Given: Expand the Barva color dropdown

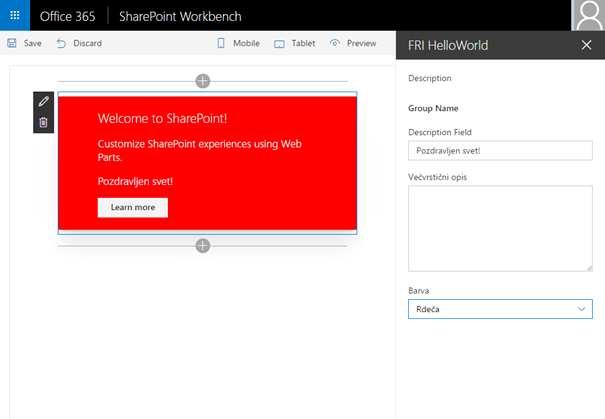Looking at the screenshot, I should 500,309.
